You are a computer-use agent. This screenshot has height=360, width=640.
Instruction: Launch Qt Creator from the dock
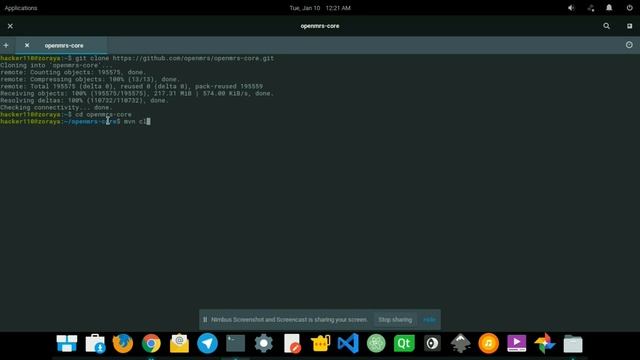point(404,343)
